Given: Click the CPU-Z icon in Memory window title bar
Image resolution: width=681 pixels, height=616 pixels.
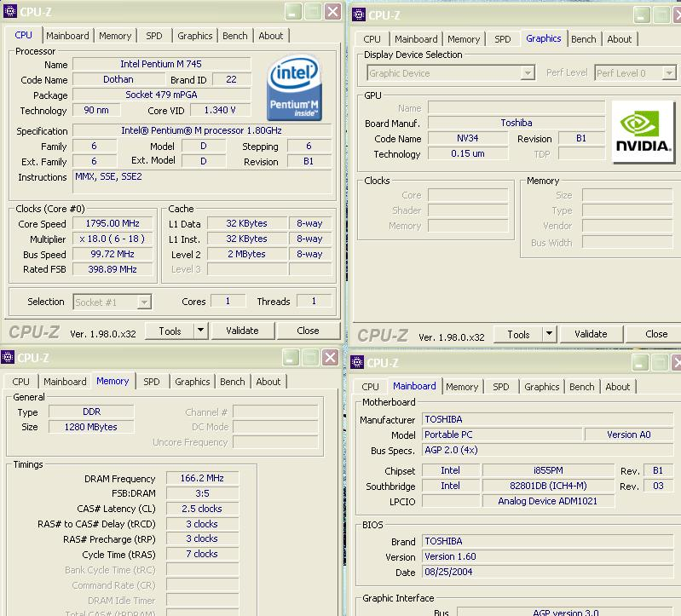Looking at the screenshot, I should (8, 357).
